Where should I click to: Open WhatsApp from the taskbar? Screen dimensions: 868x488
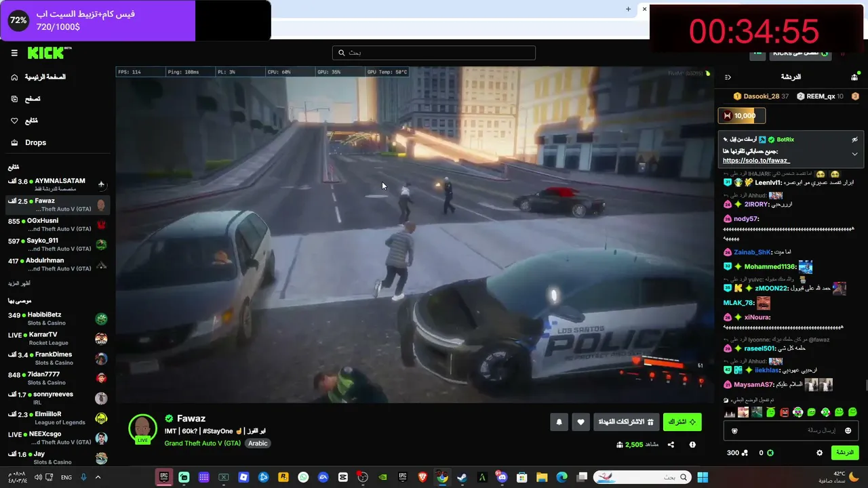click(303, 477)
